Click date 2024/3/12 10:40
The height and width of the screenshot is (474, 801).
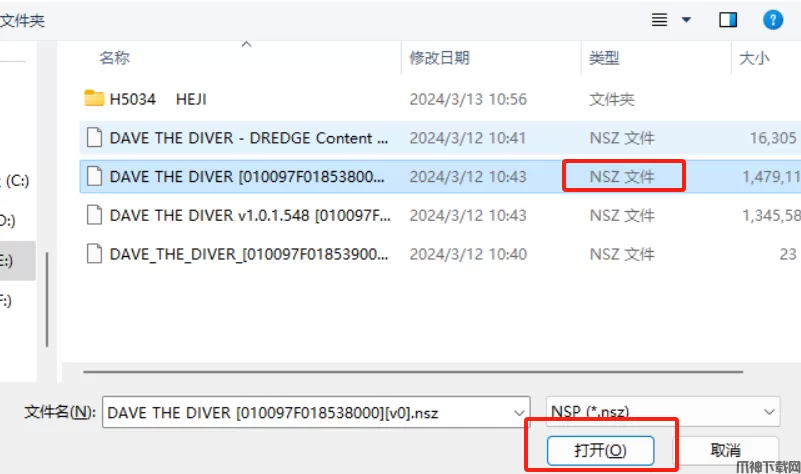click(468, 254)
